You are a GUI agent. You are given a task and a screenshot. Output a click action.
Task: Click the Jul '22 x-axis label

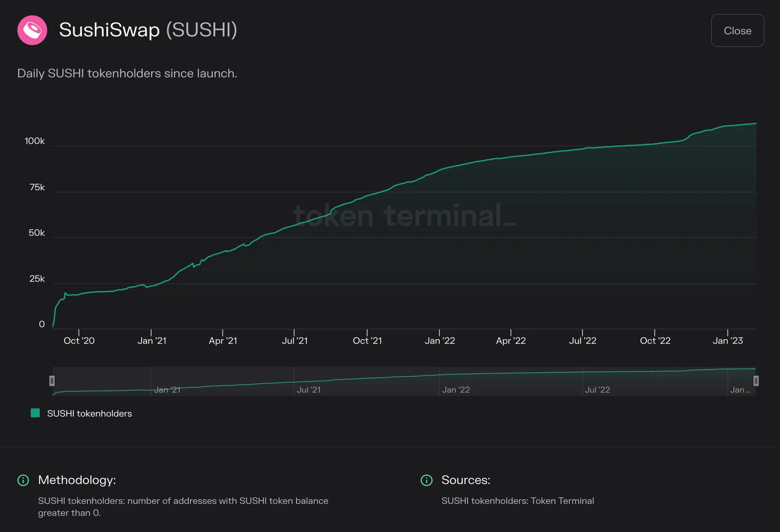[583, 340]
